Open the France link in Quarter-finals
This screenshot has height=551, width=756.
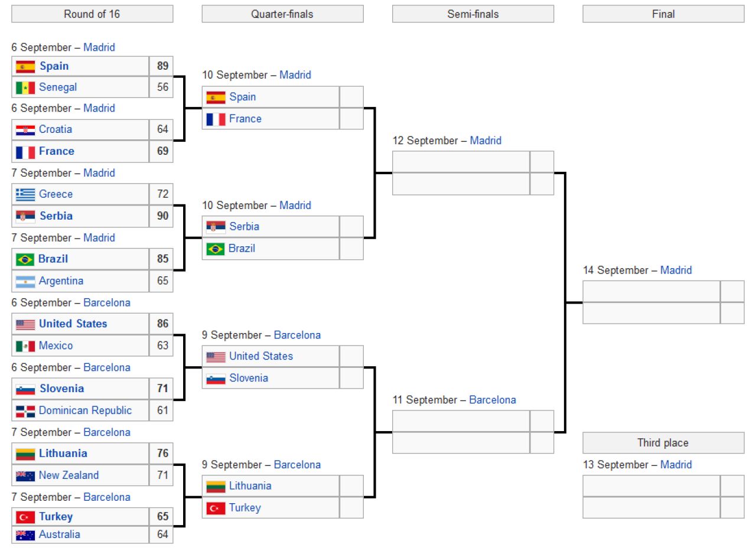tap(245, 119)
